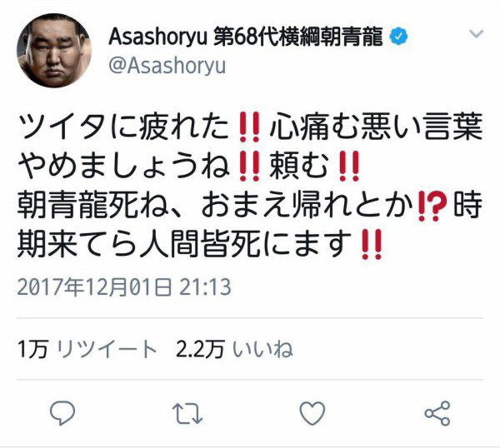Image resolution: width=500 pixels, height=448 pixels.
Task: Open Asashoryu's profile picture
Action: click(x=54, y=50)
